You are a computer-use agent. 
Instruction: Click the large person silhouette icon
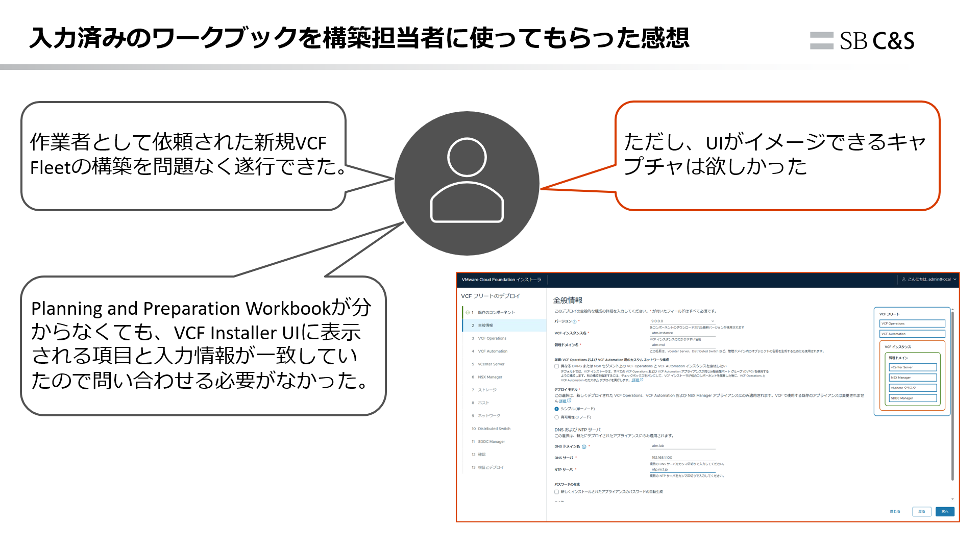[x=467, y=184]
